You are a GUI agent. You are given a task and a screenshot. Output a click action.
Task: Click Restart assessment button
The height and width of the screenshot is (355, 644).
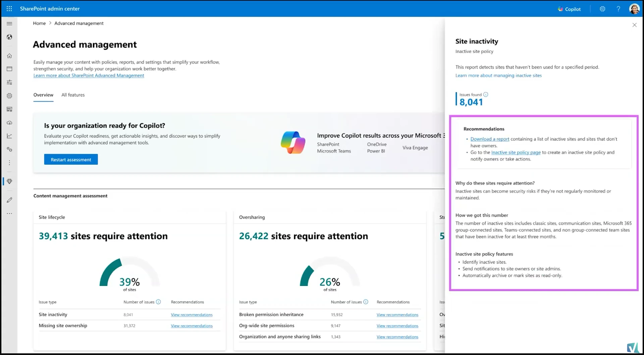pos(71,160)
